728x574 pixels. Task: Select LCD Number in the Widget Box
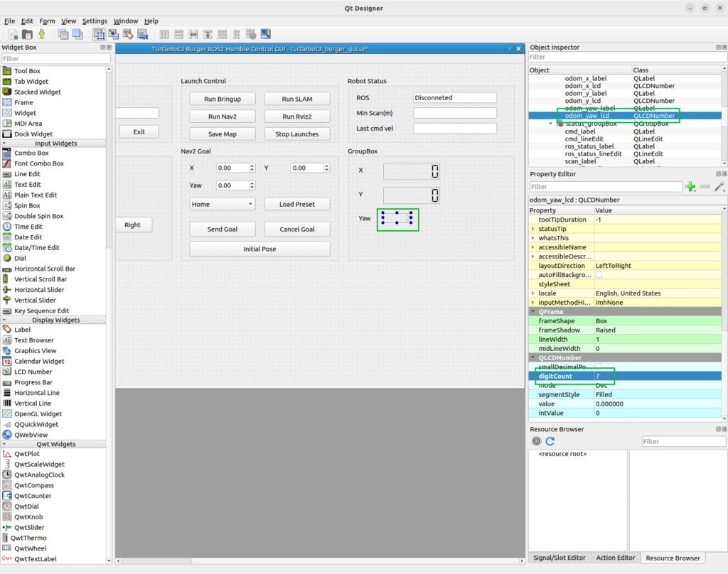[x=33, y=372]
